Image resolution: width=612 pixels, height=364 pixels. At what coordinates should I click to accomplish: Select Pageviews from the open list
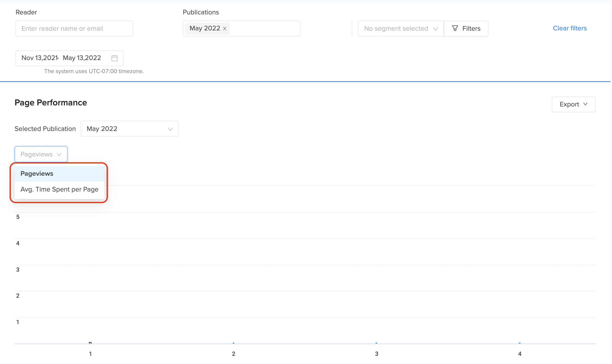click(x=37, y=174)
